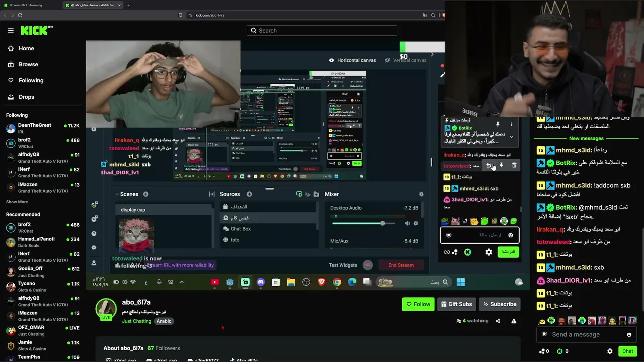Select Horizontal canvas visibility eye
Viewport: 644px width, 362px height.
[x=331, y=60]
